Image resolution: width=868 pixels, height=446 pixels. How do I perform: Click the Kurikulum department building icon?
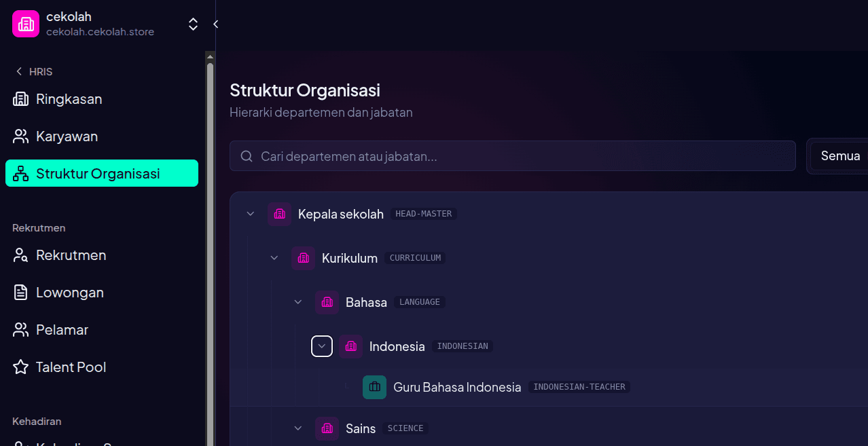pyautogui.click(x=303, y=258)
